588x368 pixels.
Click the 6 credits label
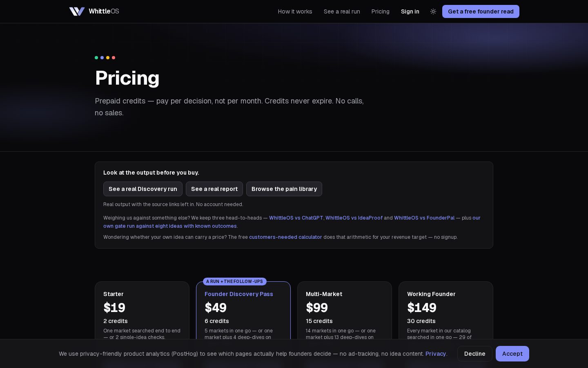click(217, 321)
